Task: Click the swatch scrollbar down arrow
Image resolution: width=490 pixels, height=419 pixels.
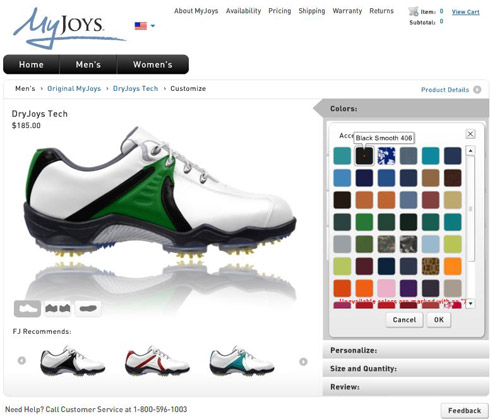Action: click(x=470, y=304)
